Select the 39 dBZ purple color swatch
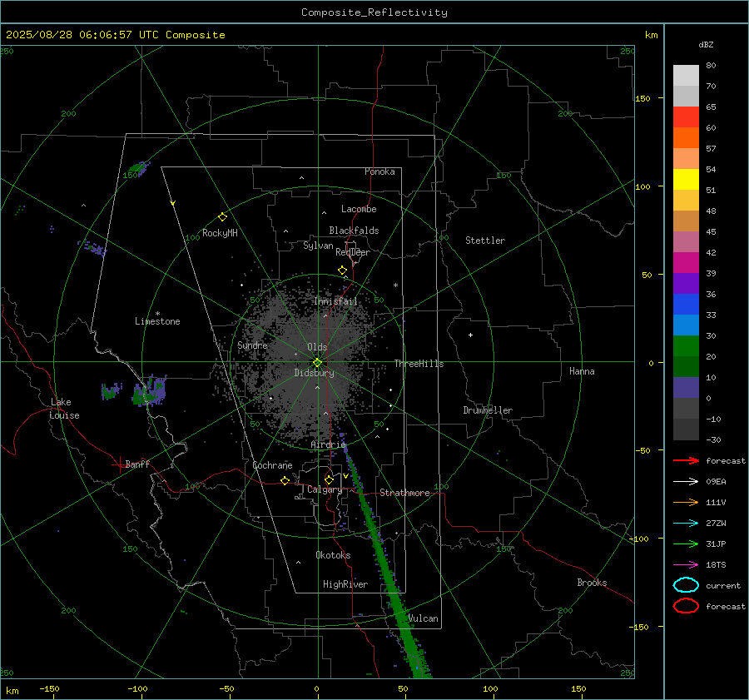 pos(686,283)
